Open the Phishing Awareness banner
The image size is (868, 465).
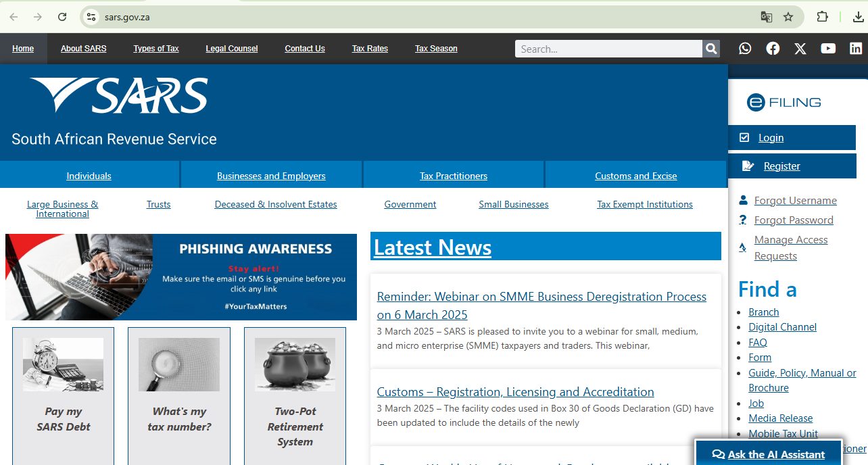click(181, 277)
